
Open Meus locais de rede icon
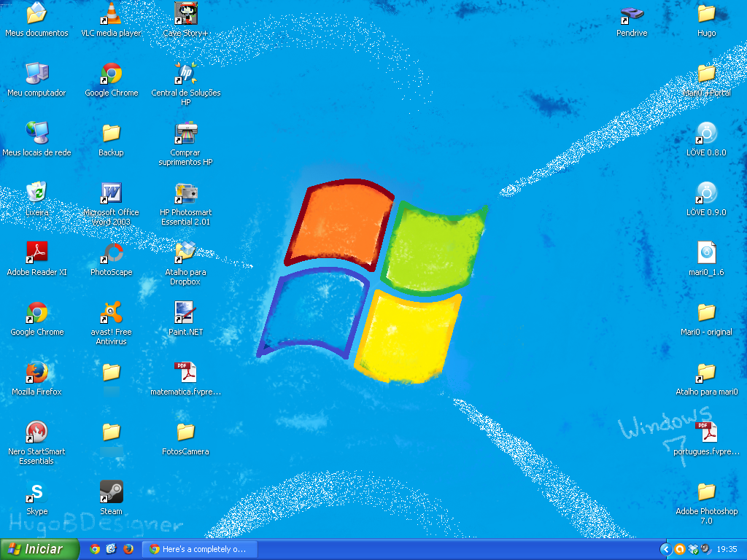click(x=36, y=133)
